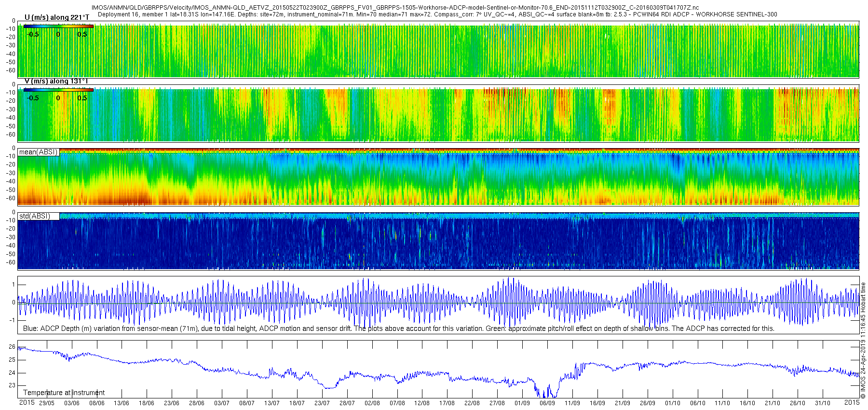
Task: Click the '01/10' date tick label
Action: click(673, 403)
